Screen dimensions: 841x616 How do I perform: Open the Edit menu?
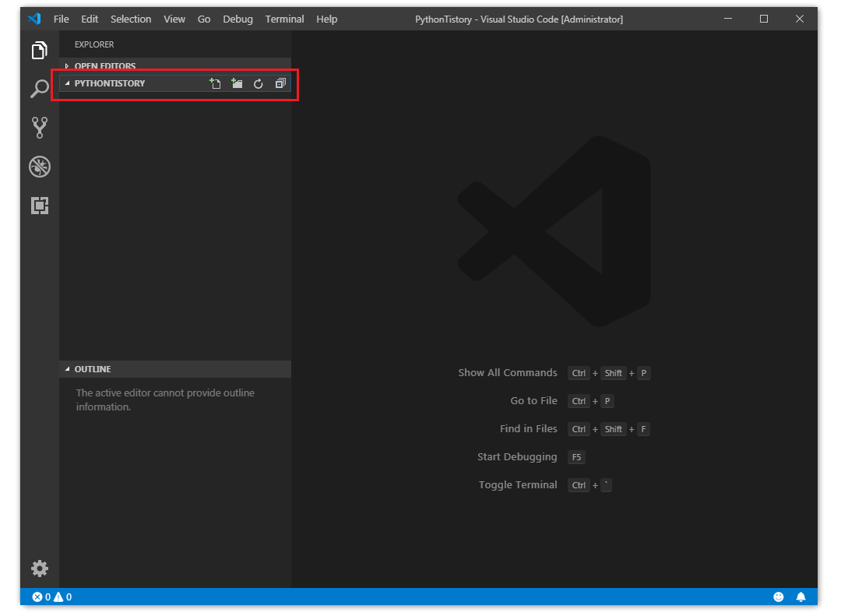coord(90,19)
